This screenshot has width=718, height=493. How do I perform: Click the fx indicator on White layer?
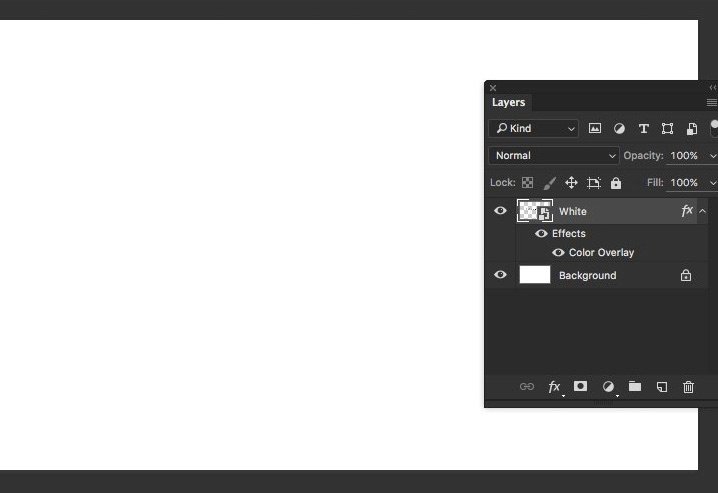click(686, 211)
